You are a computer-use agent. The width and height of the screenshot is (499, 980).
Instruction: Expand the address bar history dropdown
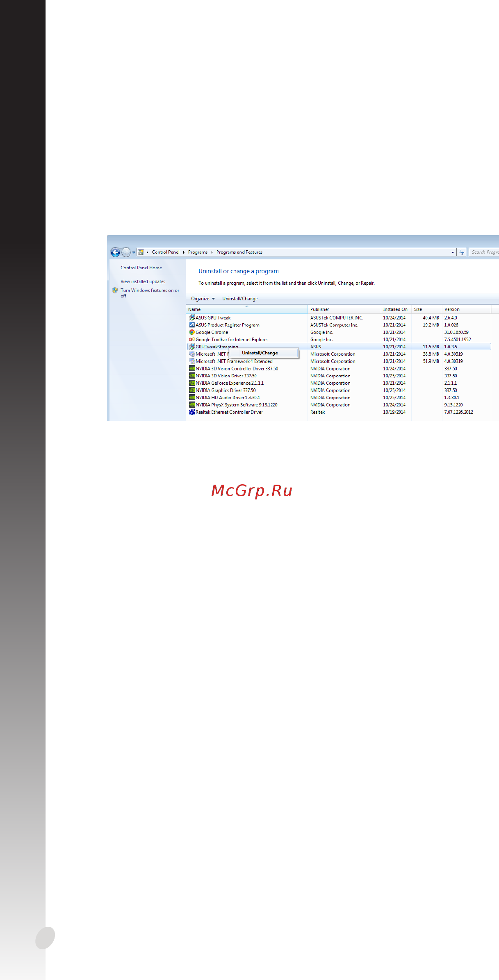pyautogui.click(x=453, y=252)
